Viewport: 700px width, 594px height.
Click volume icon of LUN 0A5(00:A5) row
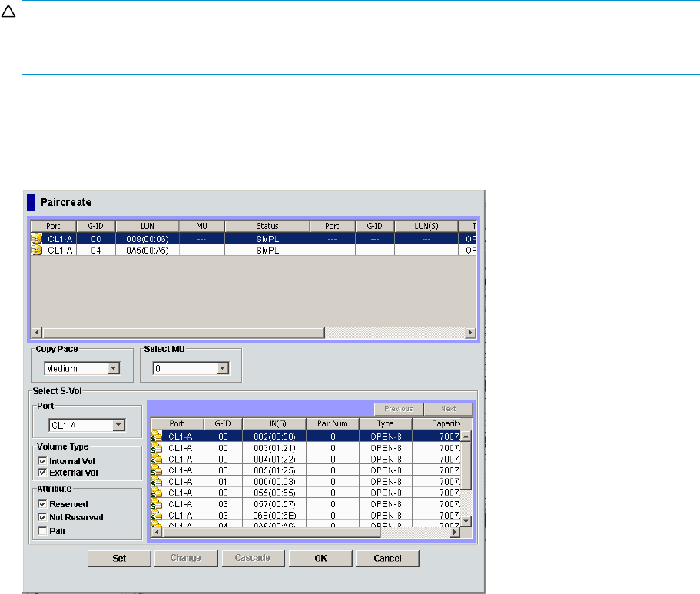click(x=36, y=251)
